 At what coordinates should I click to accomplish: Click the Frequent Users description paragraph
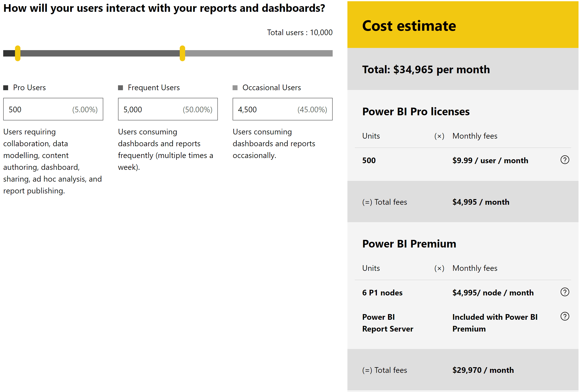click(165, 149)
